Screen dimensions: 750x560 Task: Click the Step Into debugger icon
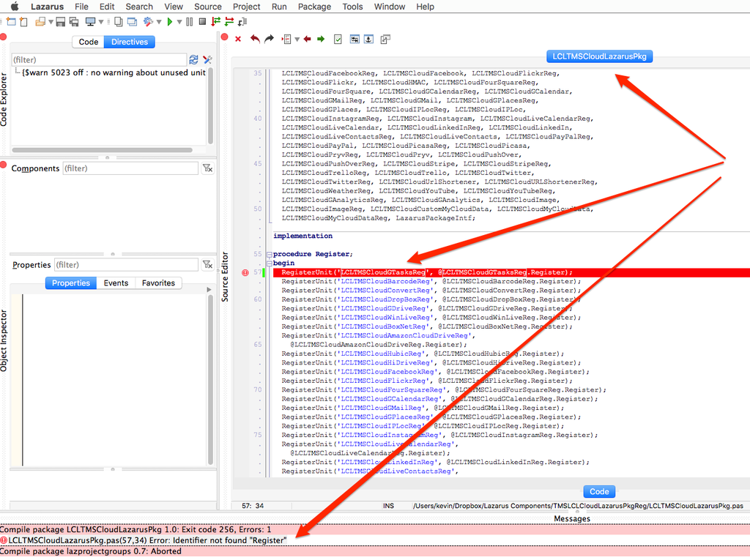(216, 21)
